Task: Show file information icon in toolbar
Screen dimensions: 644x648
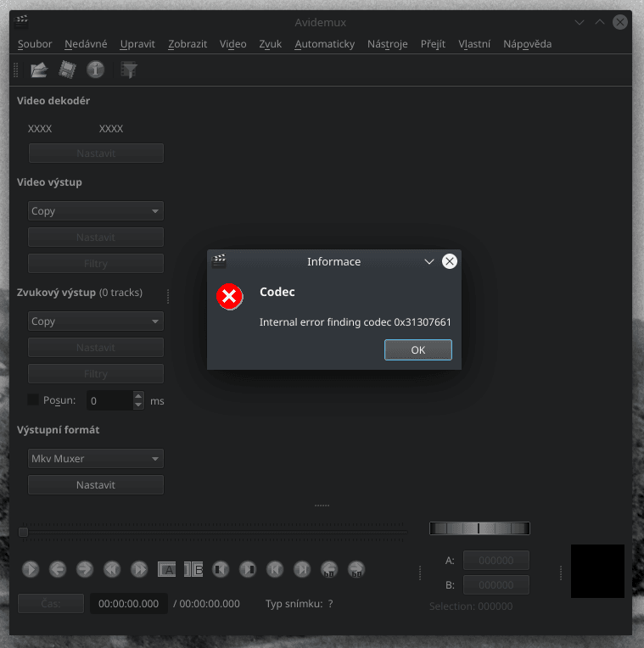Action: pyautogui.click(x=96, y=70)
